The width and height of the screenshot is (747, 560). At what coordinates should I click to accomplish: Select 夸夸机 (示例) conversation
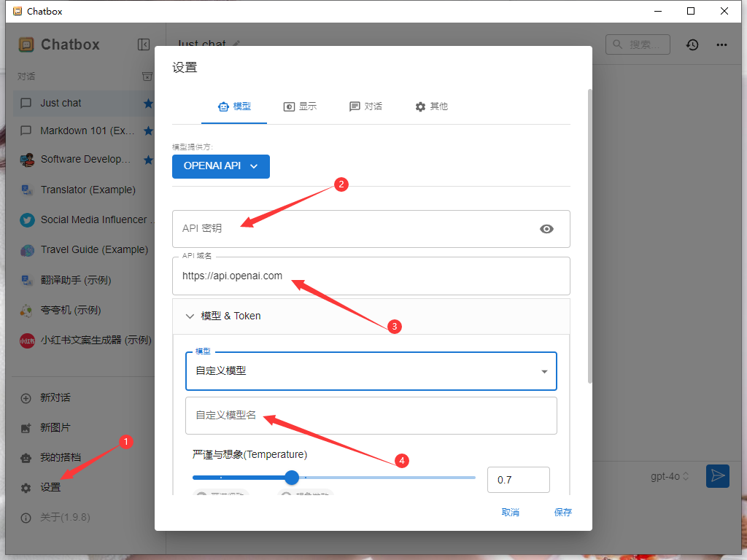[x=83, y=311]
